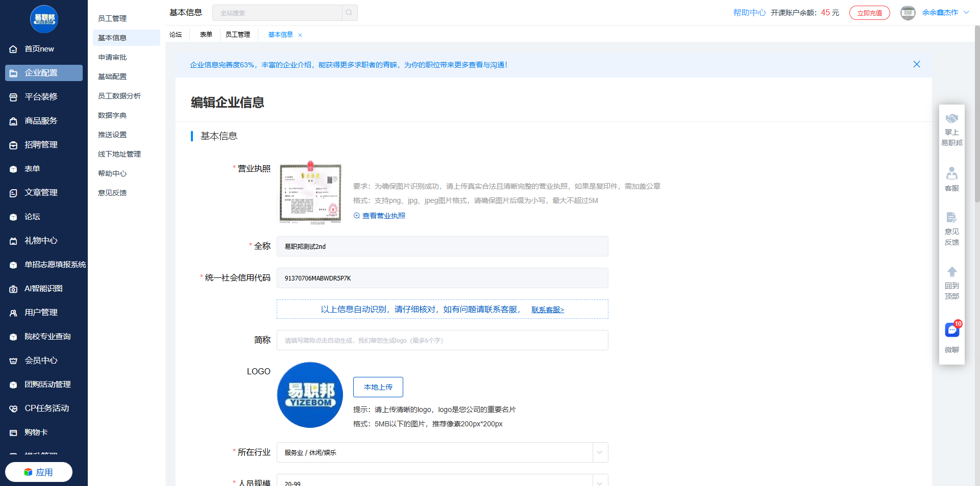Close the 基本信息 tab
This screenshot has height=486, width=980.
click(x=300, y=35)
